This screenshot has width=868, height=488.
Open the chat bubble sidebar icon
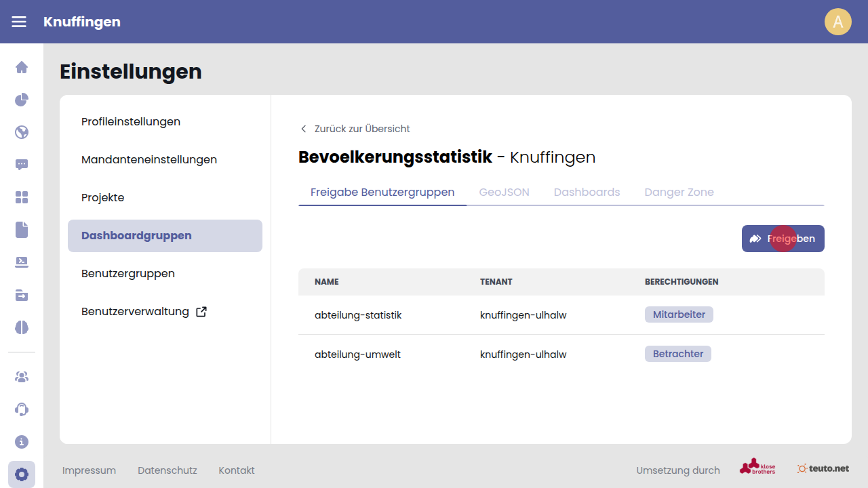[x=22, y=165]
